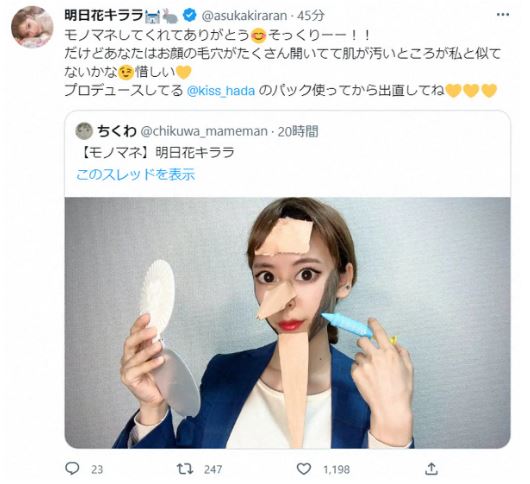
Task: Like the tweet with heart icon
Action: (304, 469)
